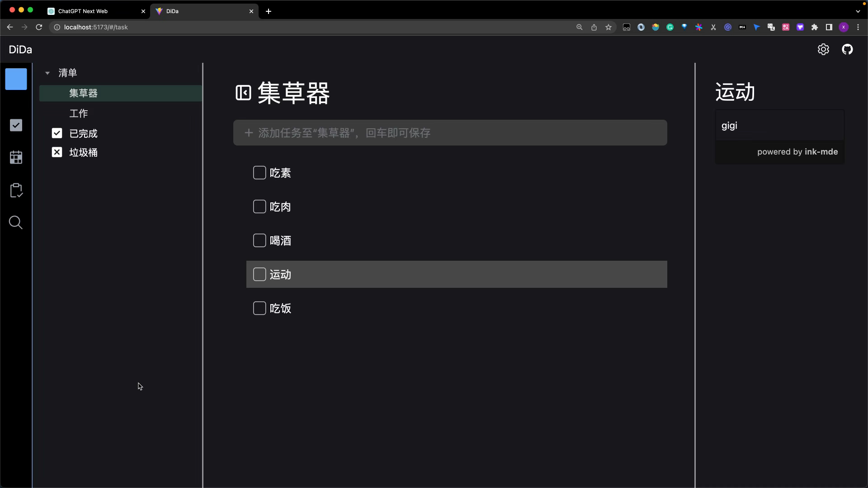
Task: Click the Grammarly extension icon
Action: coord(670,27)
